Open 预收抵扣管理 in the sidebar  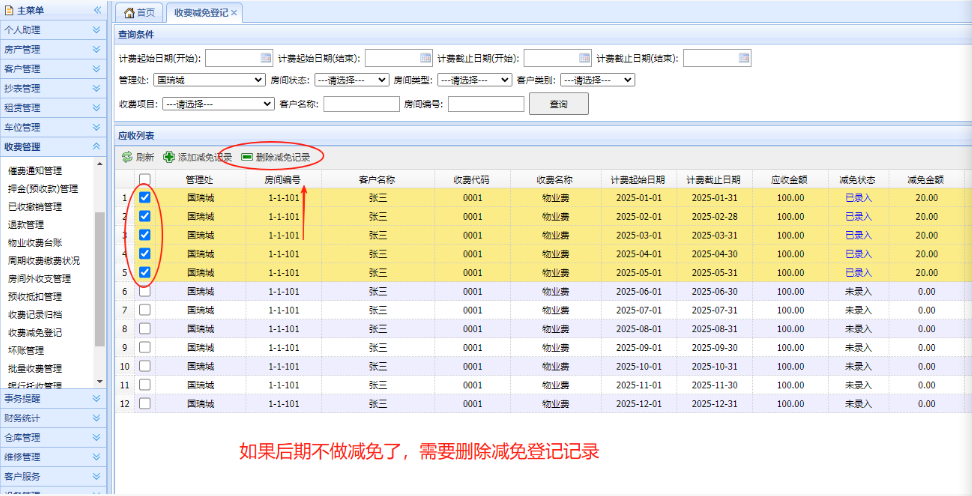coord(35,297)
